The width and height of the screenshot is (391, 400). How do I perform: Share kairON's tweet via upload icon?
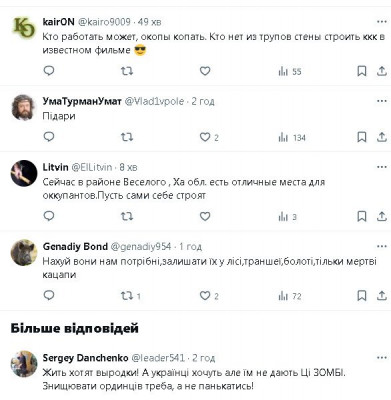[x=382, y=71]
